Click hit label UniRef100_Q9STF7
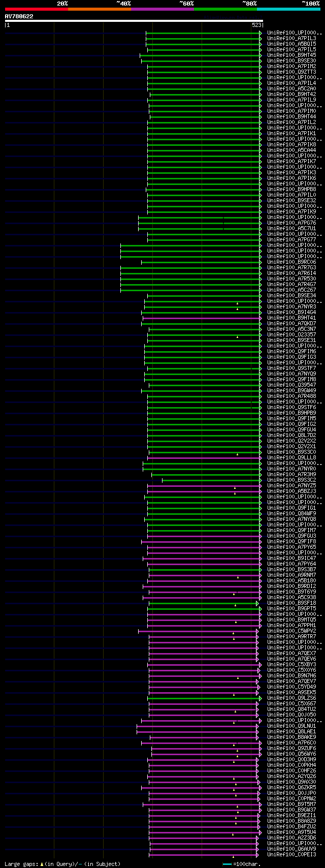Viewport: 325px width, 868px height. pyautogui.click(x=291, y=368)
